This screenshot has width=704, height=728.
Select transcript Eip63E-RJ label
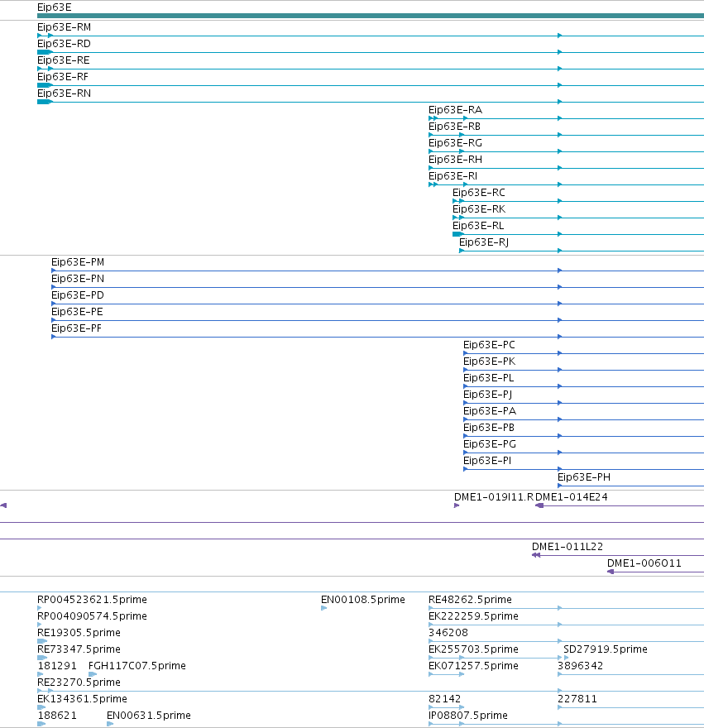(484, 242)
